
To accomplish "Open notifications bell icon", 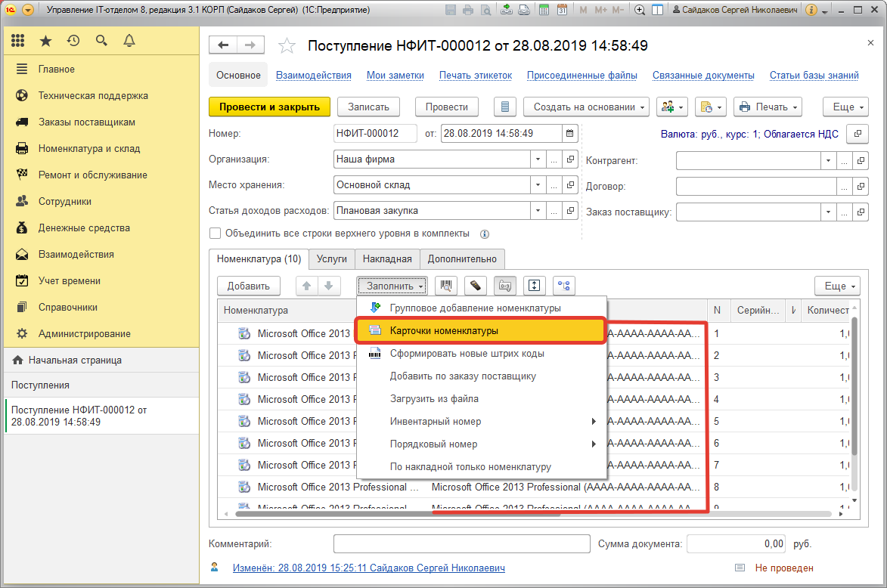I will (129, 41).
